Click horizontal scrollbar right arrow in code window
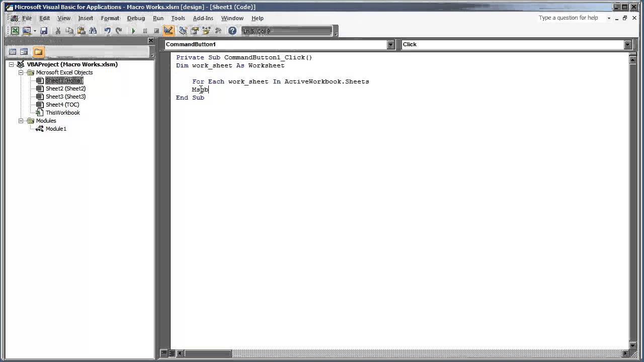This screenshot has width=644, height=362. (625, 353)
